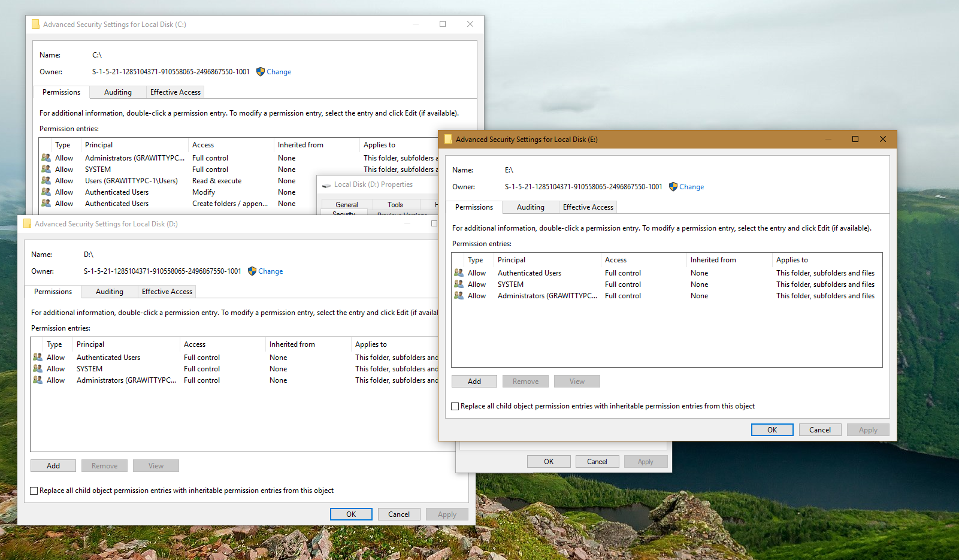Image resolution: width=959 pixels, height=560 pixels.
Task: Select "SYSTEM" principal text in the E: window
Action: pyautogui.click(x=510, y=284)
